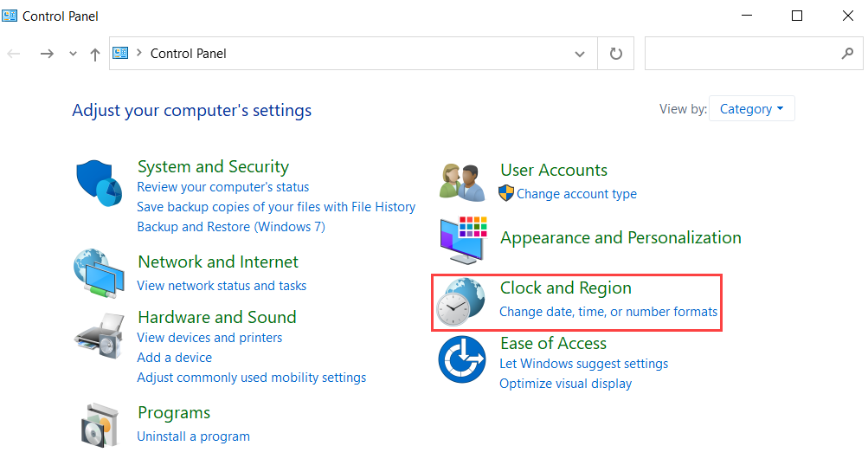Image resolution: width=868 pixels, height=459 pixels.
Task: Open the Programs category heading
Action: 174,413
